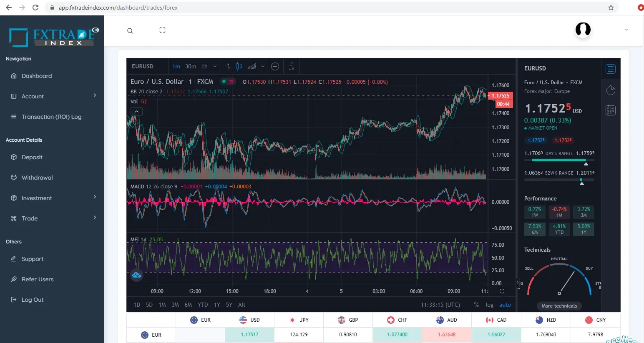
Task: Toggle percentage scale on the price axis
Action: (x=476, y=305)
